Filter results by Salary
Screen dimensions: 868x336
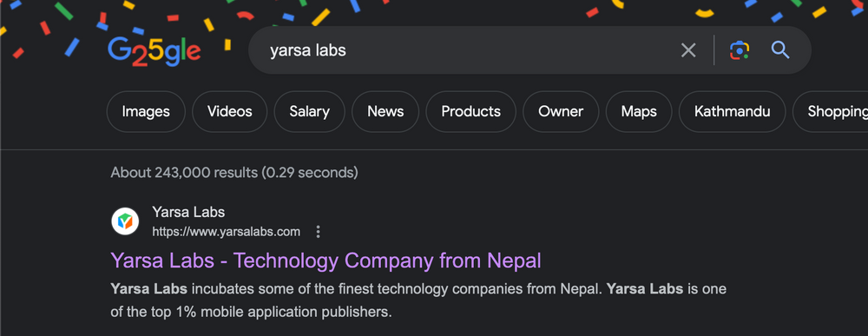310,112
